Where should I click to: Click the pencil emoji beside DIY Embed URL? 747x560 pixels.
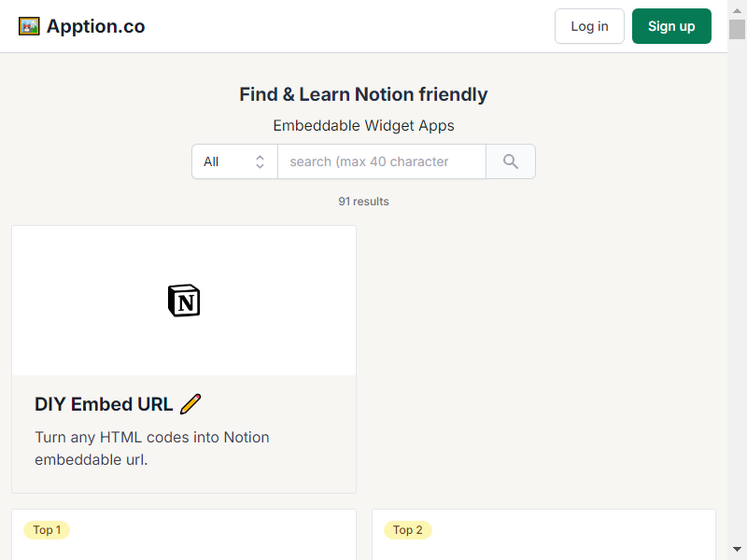(190, 404)
